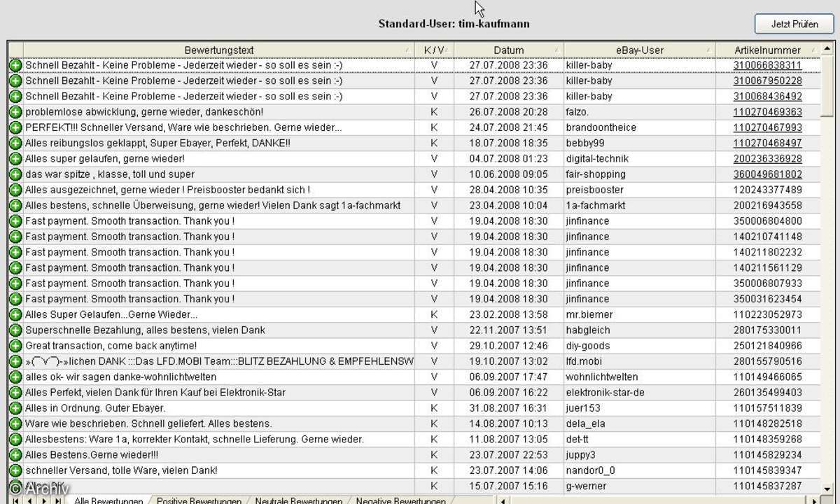Click green plus icon beside 'das war spitze'
The image size is (840, 504).
tap(15, 174)
